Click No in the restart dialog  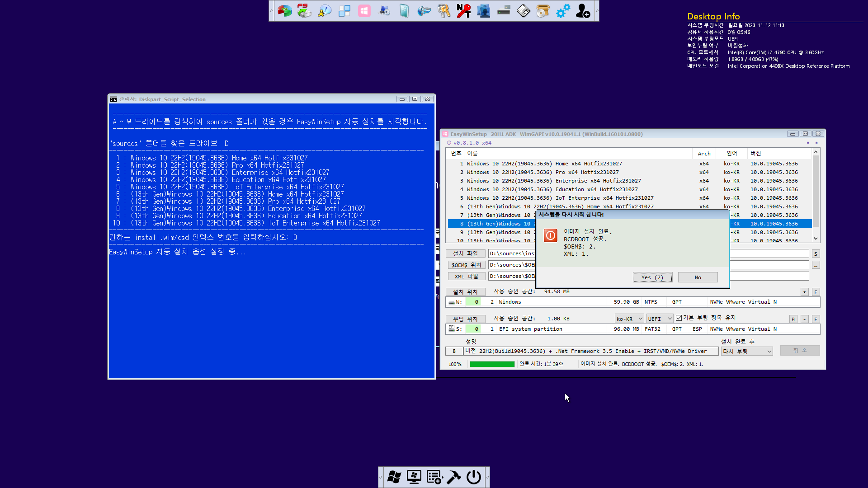tap(698, 277)
